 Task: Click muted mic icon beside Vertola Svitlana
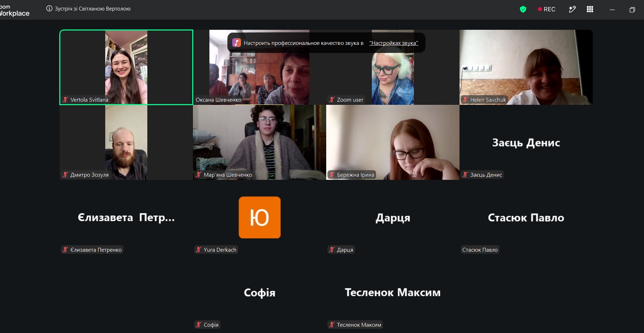[x=65, y=100]
